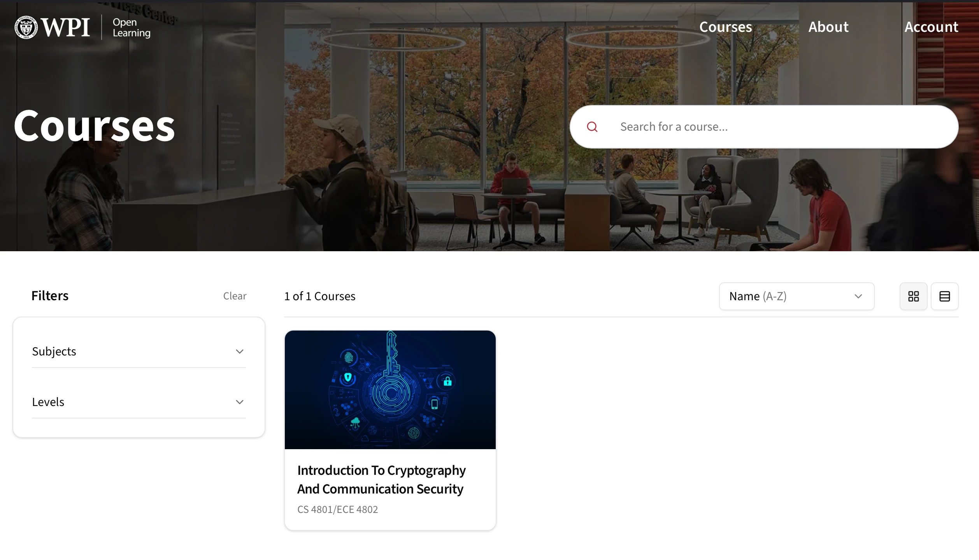The width and height of the screenshot is (979, 560).
Task: Go to the About page
Action: [x=828, y=27]
